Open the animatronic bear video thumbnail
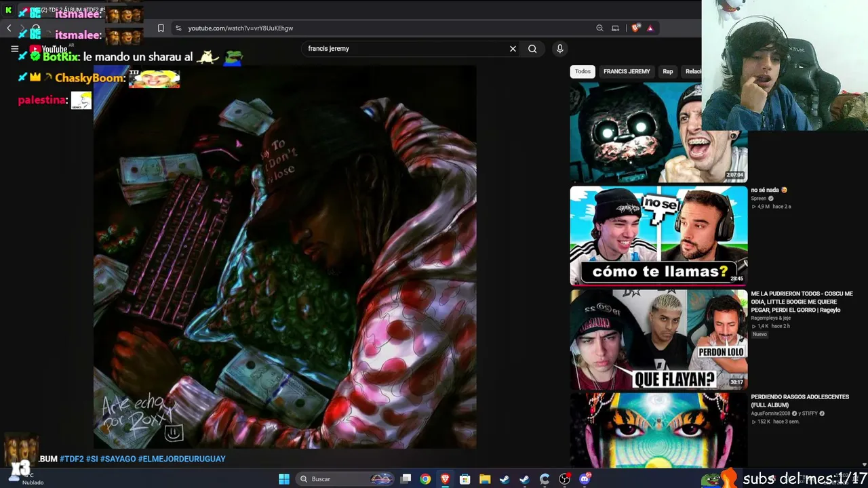 tap(658, 132)
